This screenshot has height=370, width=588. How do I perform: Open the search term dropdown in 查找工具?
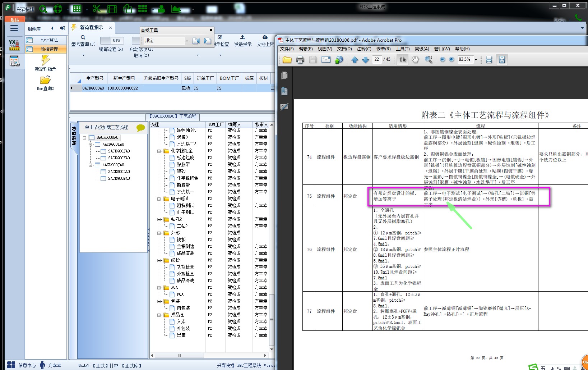point(187,41)
